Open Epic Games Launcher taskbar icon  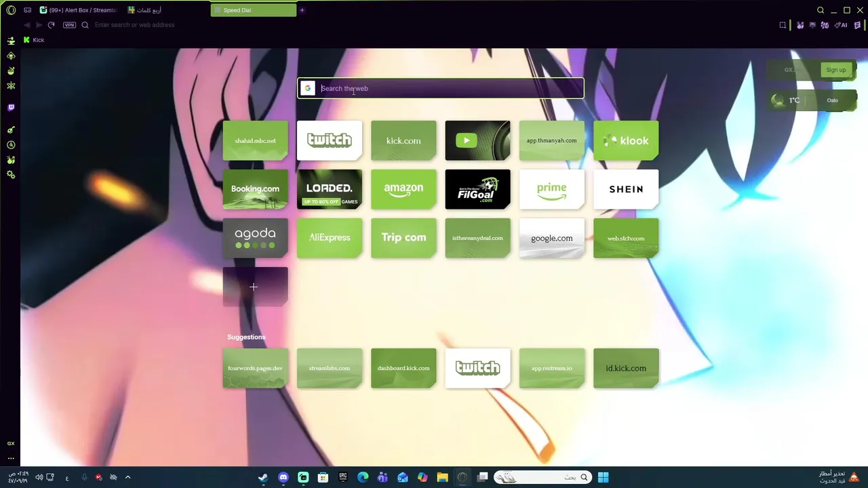[x=343, y=477]
